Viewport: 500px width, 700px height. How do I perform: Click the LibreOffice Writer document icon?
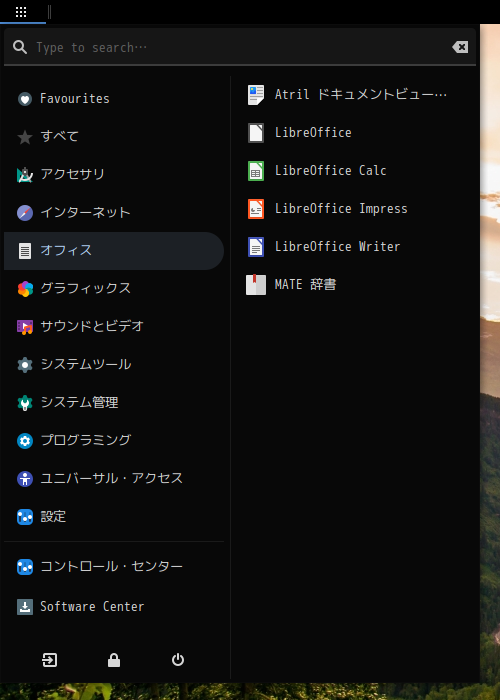pos(256,247)
